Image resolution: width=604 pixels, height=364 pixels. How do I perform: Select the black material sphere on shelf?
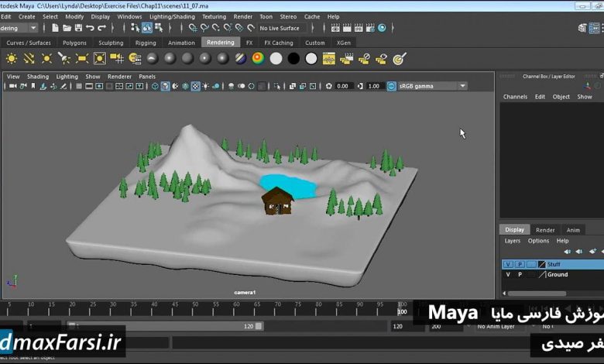(x=293, y=58)
